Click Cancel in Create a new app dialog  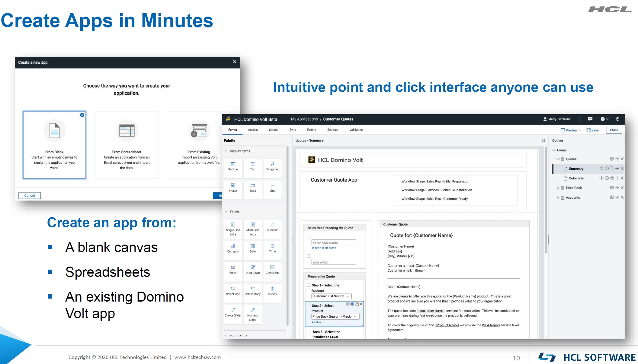pos(30,195)
